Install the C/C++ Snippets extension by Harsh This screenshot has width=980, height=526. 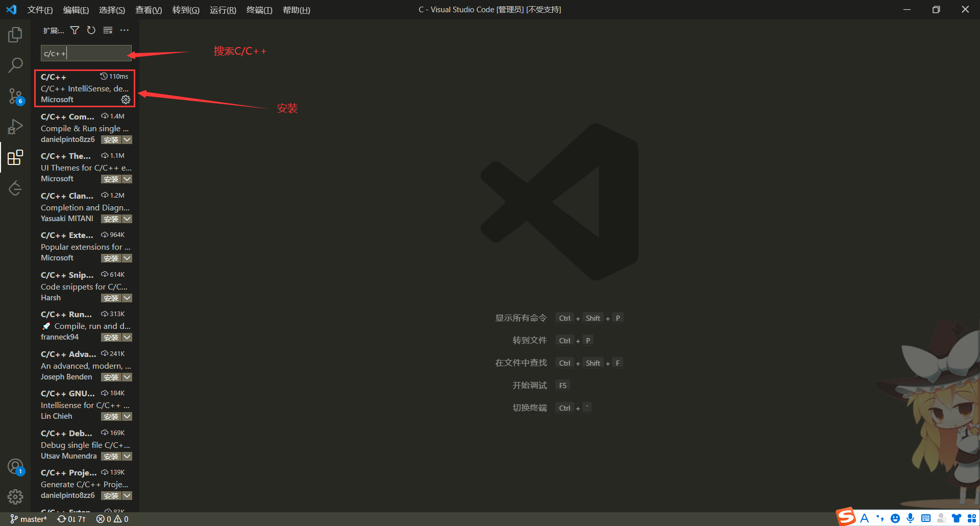point(111,298)
